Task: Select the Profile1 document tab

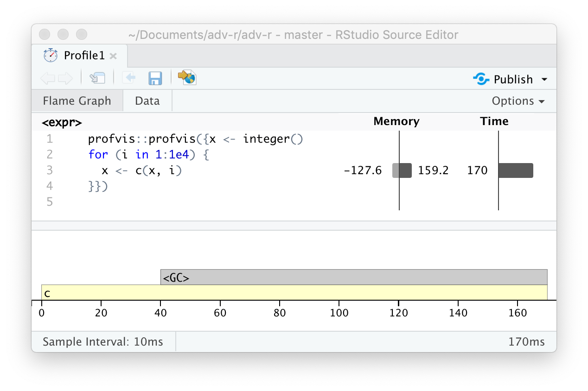Action: [x=84, y=56]
